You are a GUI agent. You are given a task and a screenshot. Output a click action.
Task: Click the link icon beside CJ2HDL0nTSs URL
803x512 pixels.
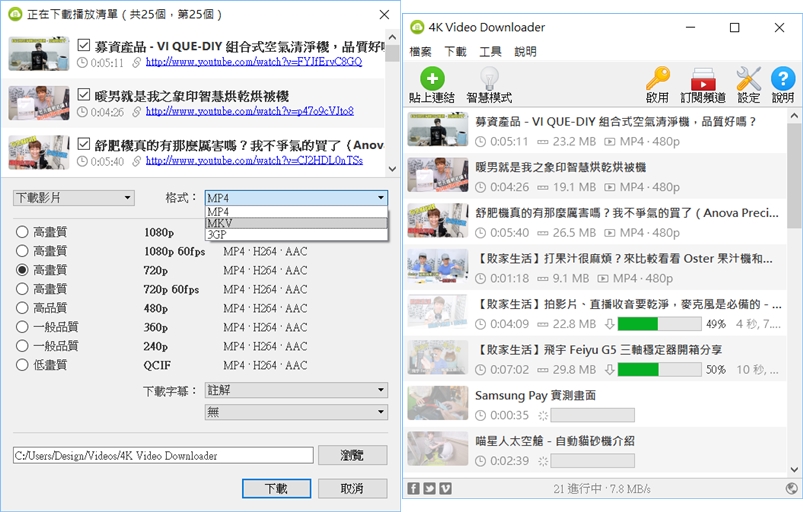pyautogui.click(x=136, y=161)
